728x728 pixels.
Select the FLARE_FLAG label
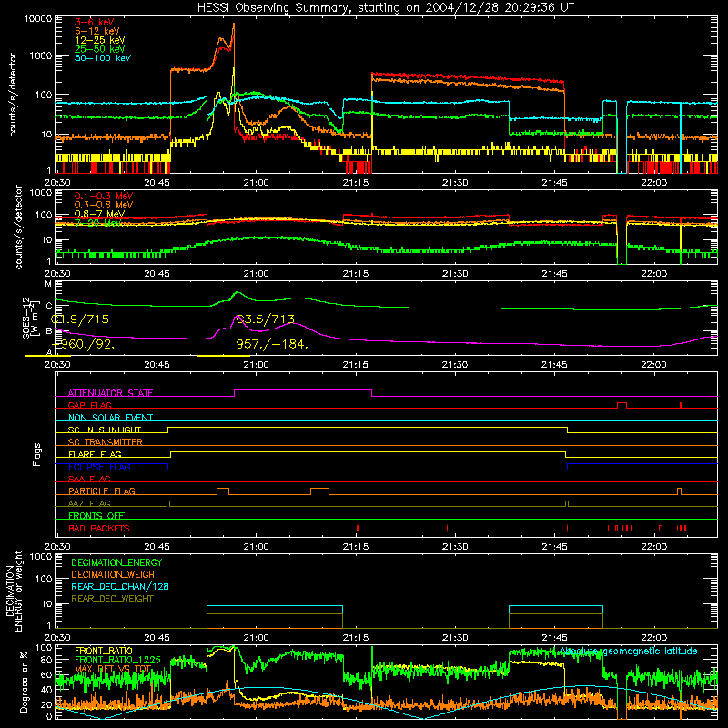(x=95, y=454)
